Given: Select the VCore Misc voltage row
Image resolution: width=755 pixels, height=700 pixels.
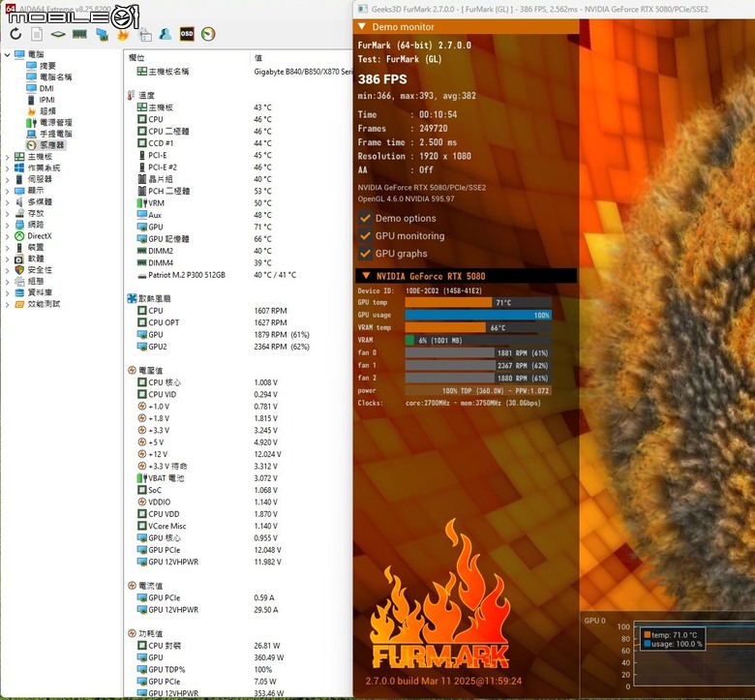Looking at the screenshot, I should [238, 526].
